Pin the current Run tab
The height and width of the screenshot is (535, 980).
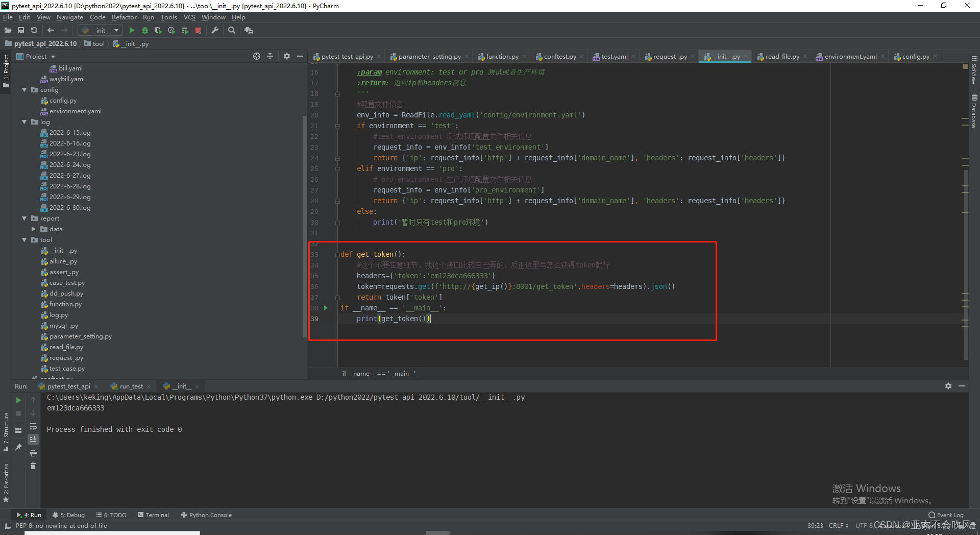point(18,447)
